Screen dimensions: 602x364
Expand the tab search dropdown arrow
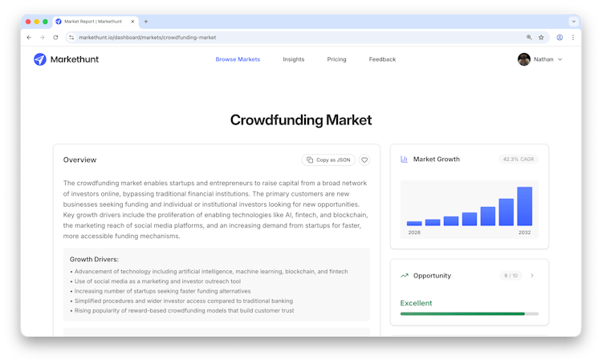coord(574,22)
